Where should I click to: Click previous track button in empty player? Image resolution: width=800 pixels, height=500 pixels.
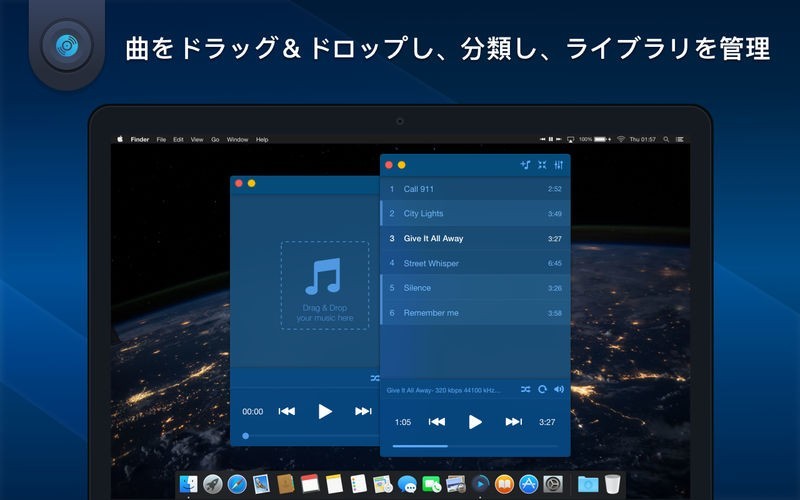(x=287, y=411)
